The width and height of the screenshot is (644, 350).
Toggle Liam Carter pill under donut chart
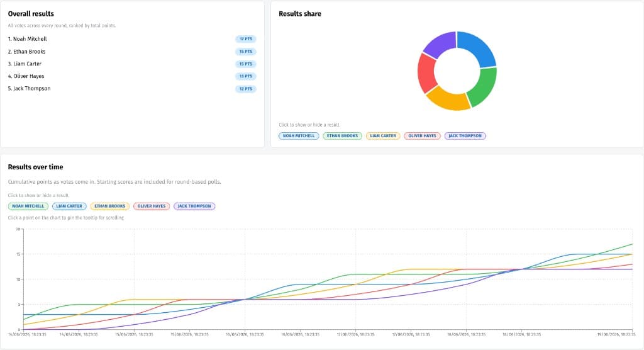[383, 136]
